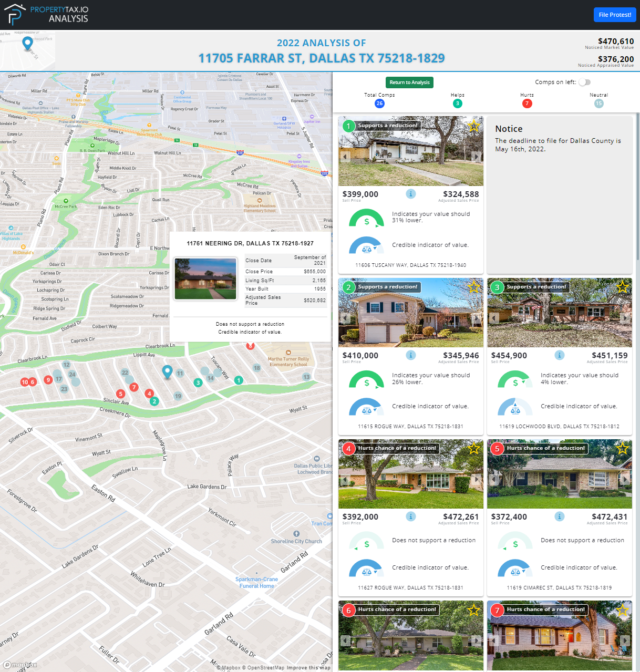Click the blue subject property pin on map
640x672 pixels.
coord(167,371)
